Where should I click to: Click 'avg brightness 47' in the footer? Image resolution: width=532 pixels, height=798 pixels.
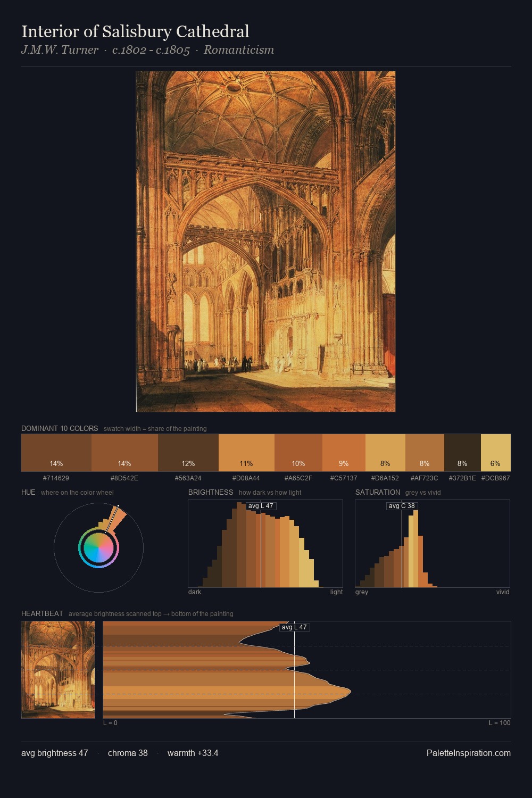tap(55, 753)
